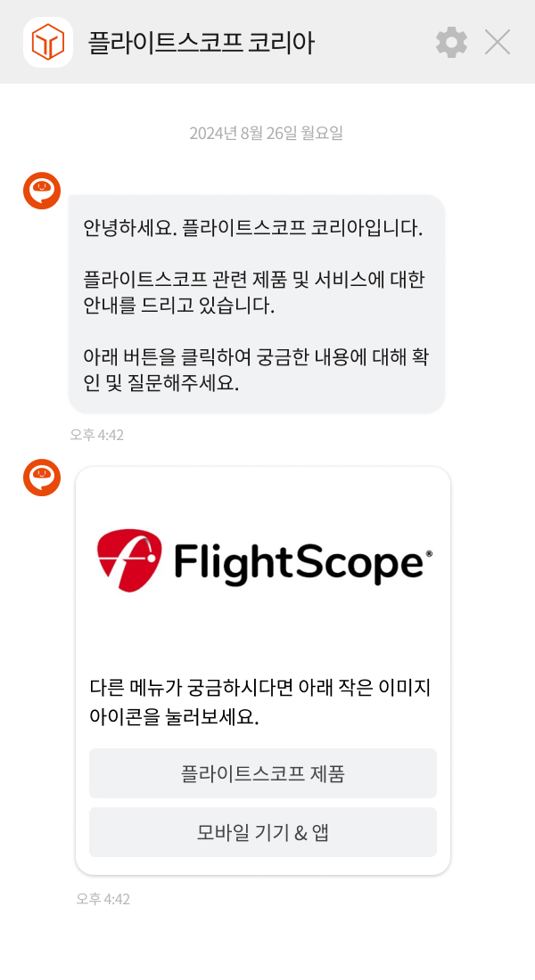The height and width of the screenshot is (980, 535).
Task: Click the orange cube logo in header
Action: point(48,43)
